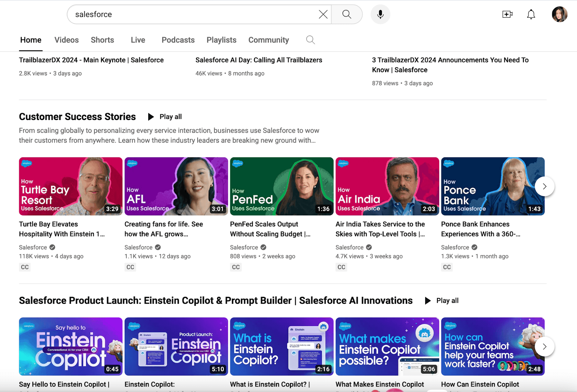Clear the search box with the X icon
Image resolution: width=577 pixels, height=392 pixels.
coord(323,14)
